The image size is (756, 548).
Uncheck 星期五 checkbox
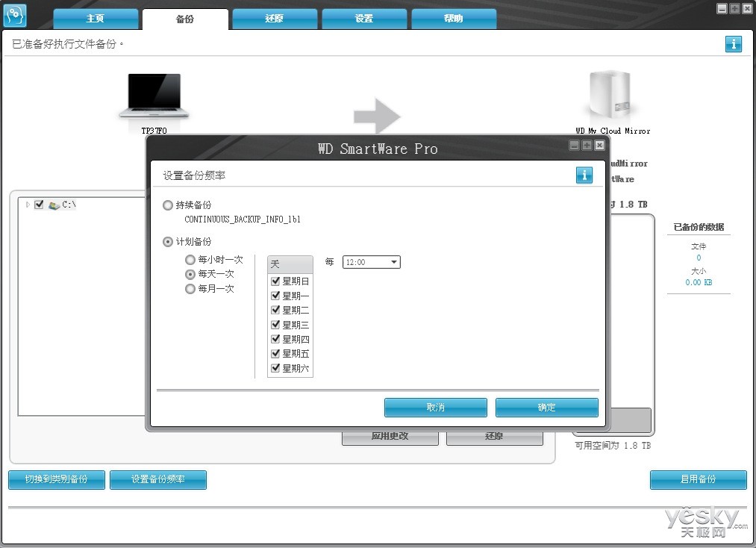(275, 354)
